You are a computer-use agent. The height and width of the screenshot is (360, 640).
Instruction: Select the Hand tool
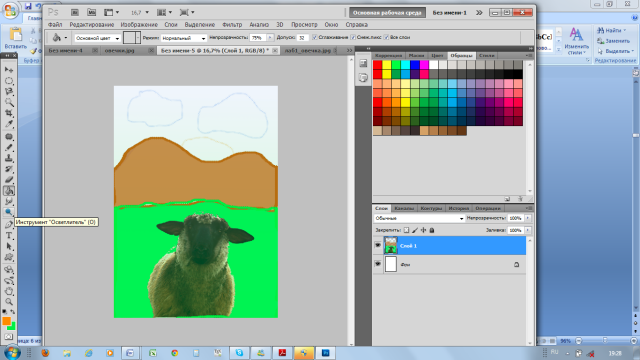[9, 291]
